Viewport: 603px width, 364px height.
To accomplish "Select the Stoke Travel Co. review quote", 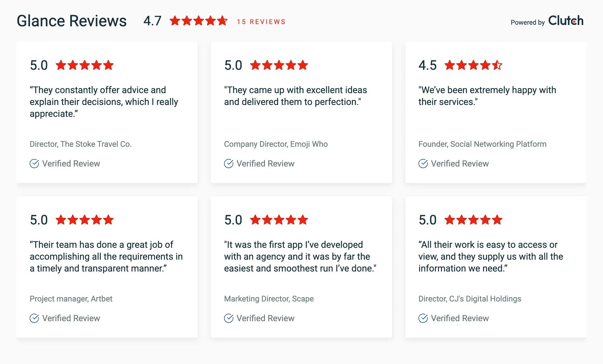I will (x=104, y=102).
